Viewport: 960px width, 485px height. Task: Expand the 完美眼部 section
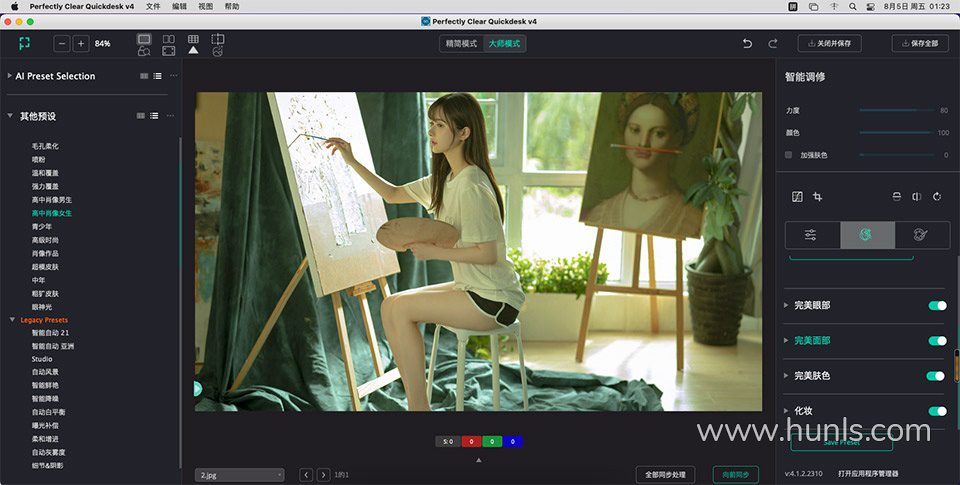tap(786, 305)
